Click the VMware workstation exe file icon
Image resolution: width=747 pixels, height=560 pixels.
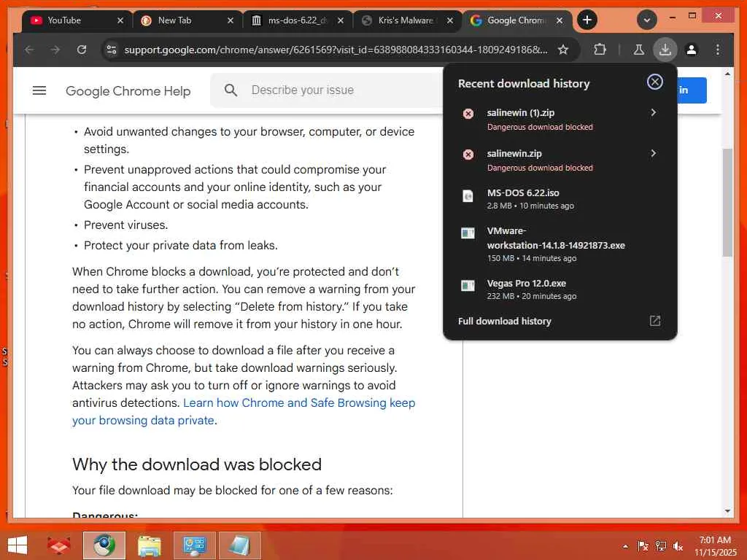[468, 233]
